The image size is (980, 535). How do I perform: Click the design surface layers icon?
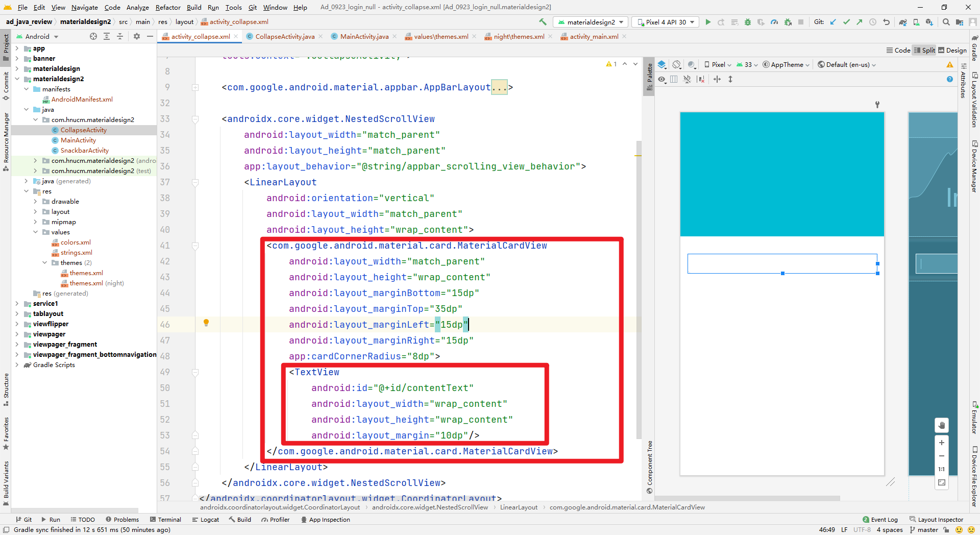tap(662, 65)
